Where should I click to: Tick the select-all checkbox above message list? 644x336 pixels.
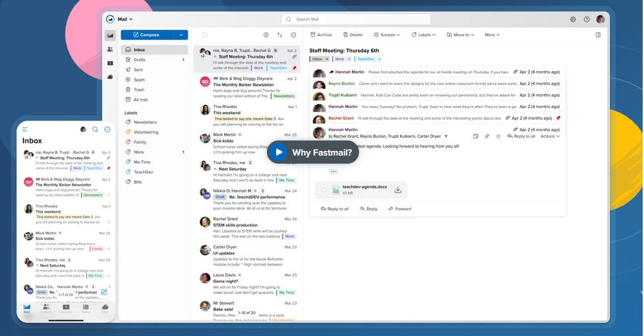click(x=205, y=35)
